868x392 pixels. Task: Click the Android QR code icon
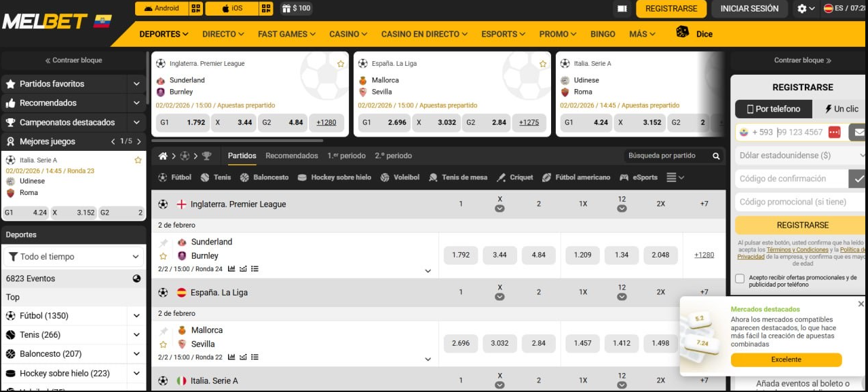click(196, 9)
